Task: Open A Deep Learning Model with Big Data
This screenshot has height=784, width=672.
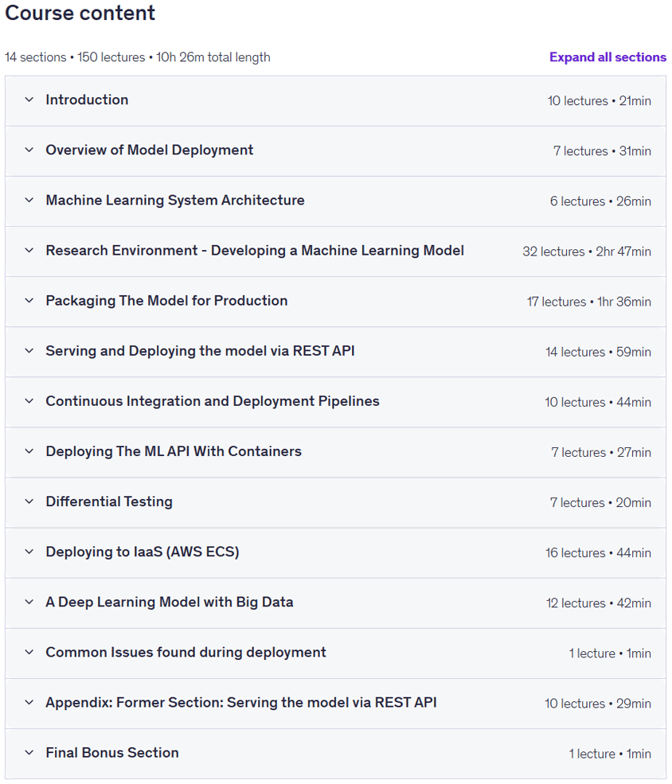Action: 170,602
